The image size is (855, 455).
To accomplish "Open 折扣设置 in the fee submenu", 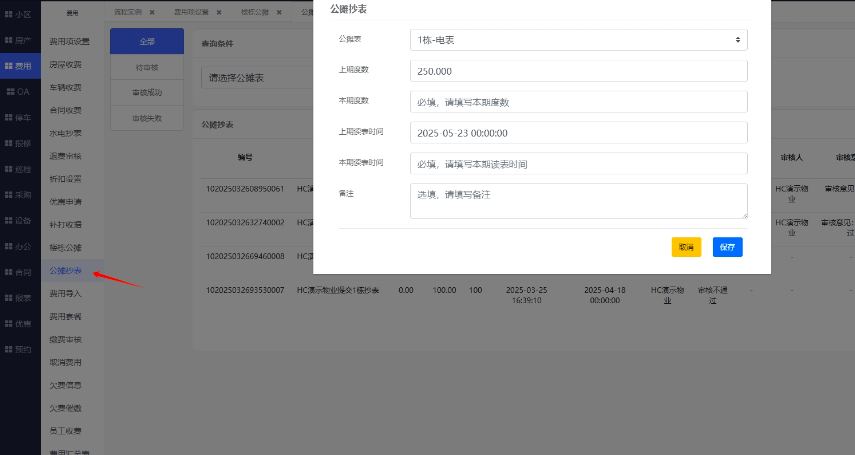I will [x=65, y=179].
